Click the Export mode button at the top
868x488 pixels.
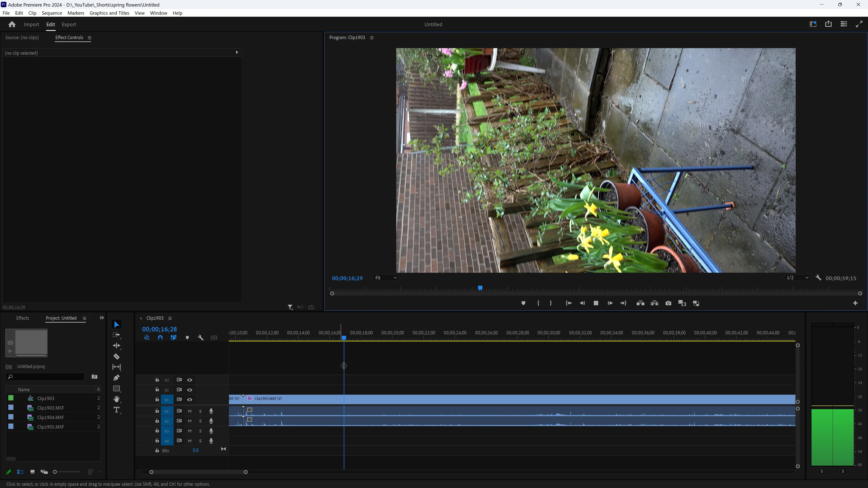(69, 24)
